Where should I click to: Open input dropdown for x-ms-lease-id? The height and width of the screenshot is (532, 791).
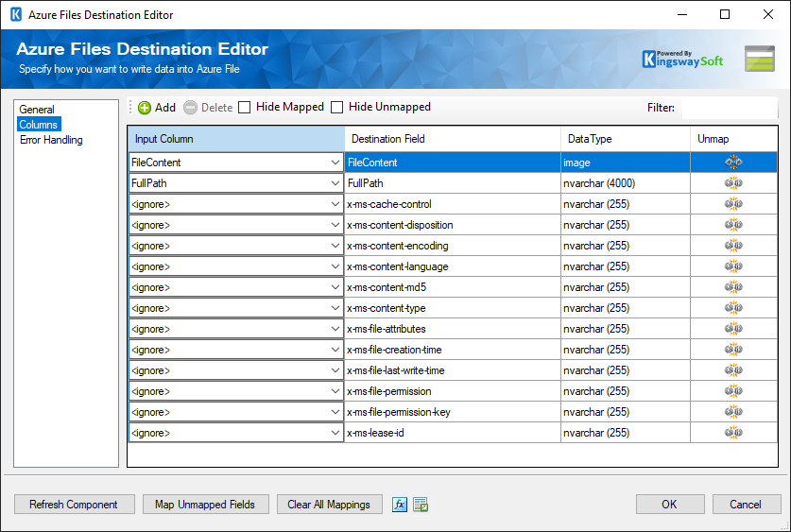335,433
